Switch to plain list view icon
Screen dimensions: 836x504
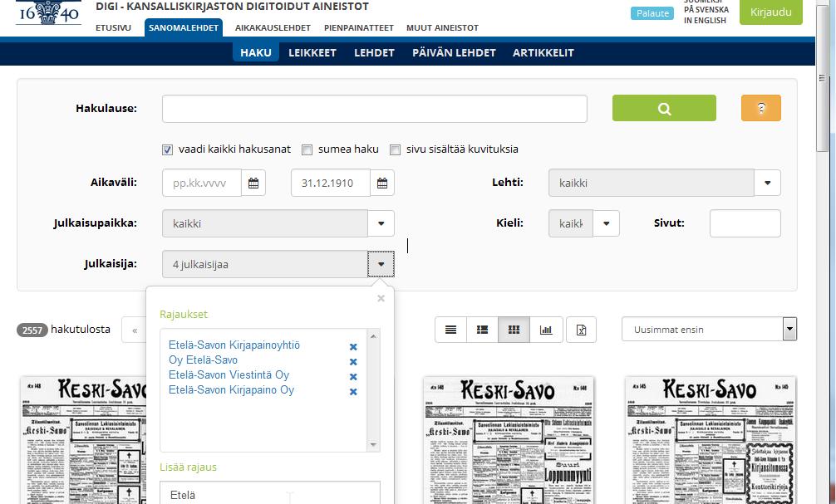[450, 330]
